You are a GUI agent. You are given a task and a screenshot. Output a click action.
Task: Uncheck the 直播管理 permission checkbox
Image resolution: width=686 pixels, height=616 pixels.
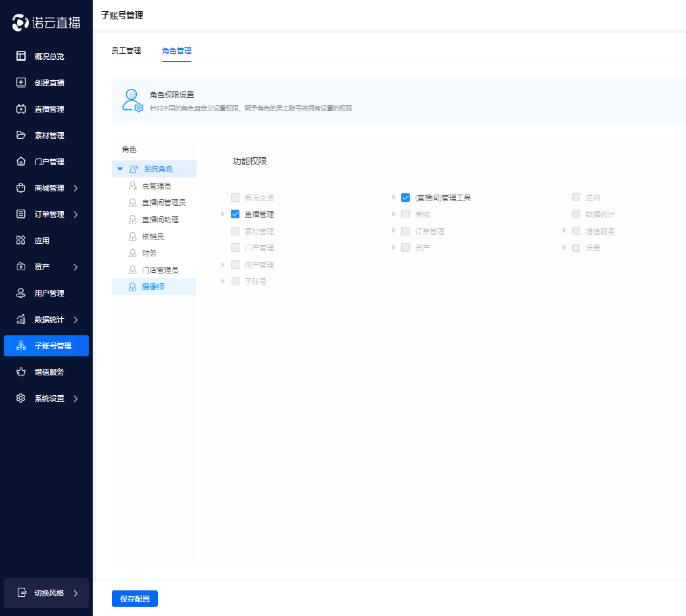[235, 214]
